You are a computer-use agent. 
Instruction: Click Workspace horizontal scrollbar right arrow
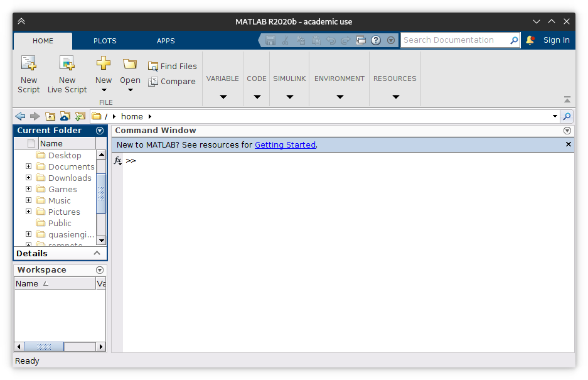coord(100,347)
